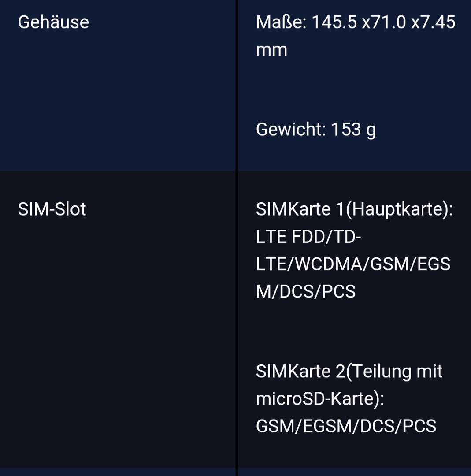Select the Gewicht: 153 g entry
This screenshot has height=476, width=471.
pyautogui.click(x=315, y=130)
